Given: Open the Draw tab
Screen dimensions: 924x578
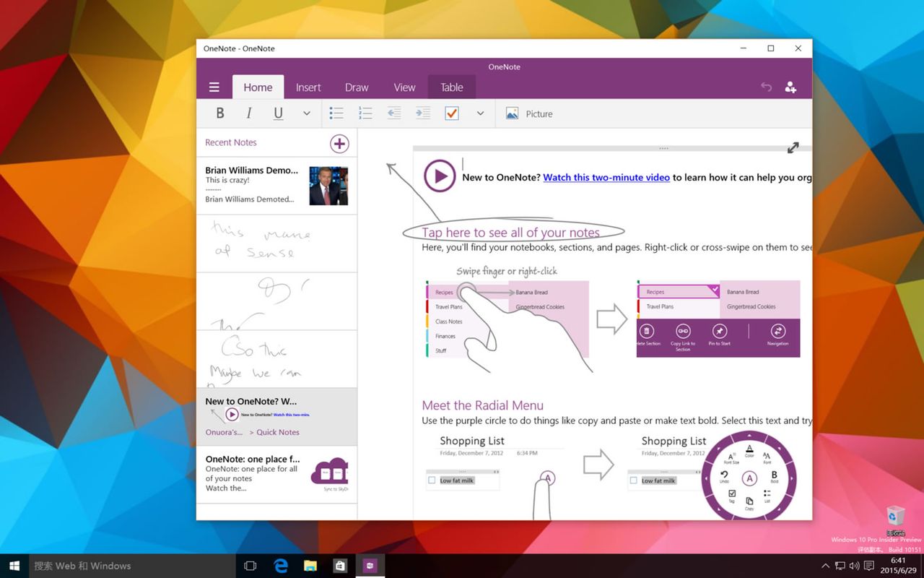Looking at the screenshot, I should pos(357,87).
